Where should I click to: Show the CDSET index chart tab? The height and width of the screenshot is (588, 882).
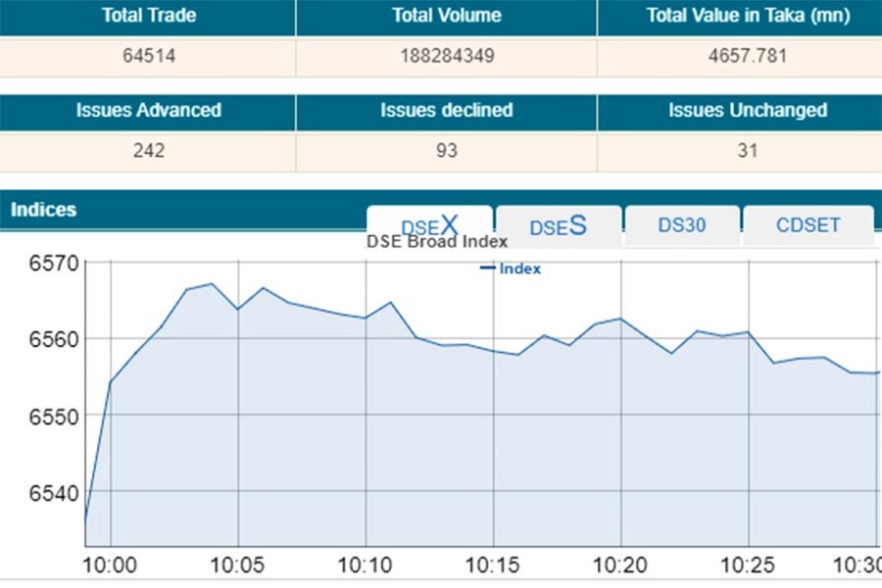(x=808, y=224)
